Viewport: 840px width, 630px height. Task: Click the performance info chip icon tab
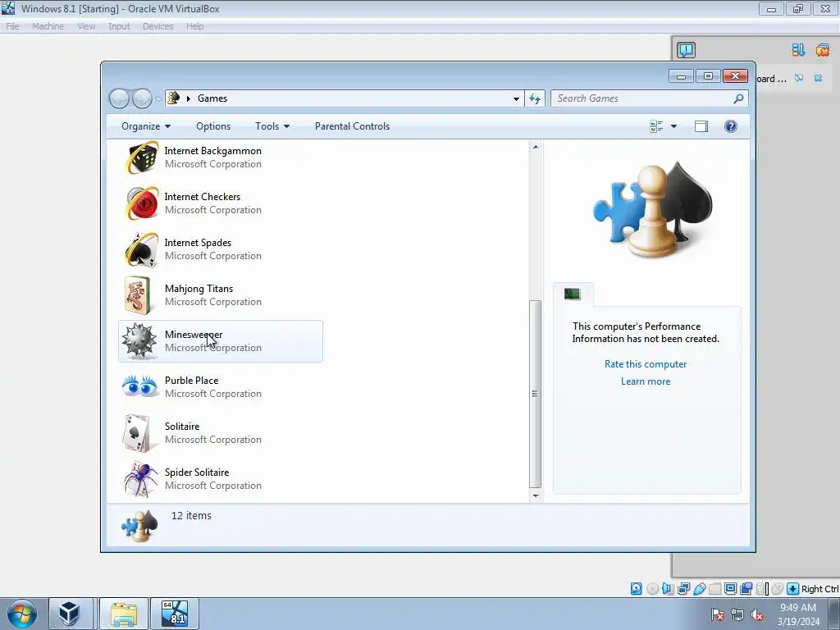click(572, 294)
